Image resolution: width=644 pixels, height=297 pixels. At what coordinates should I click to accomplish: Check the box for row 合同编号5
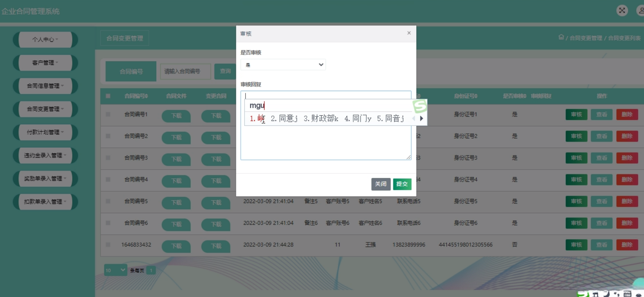108,201
